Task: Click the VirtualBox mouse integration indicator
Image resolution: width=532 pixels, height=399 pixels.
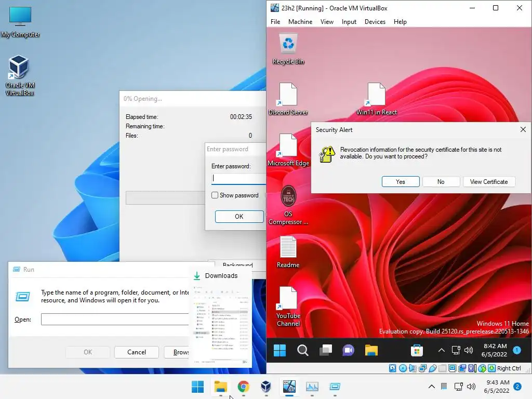Action: (482, 368)
